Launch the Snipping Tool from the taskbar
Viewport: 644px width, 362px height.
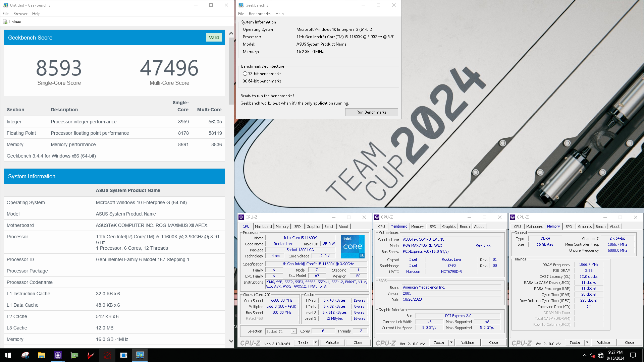pos(25,355)
